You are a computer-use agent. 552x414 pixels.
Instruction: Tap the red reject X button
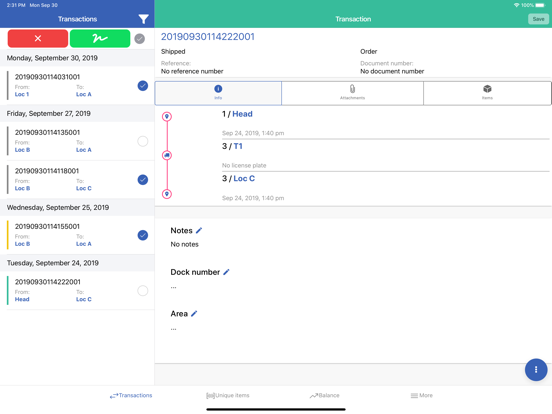38,38
